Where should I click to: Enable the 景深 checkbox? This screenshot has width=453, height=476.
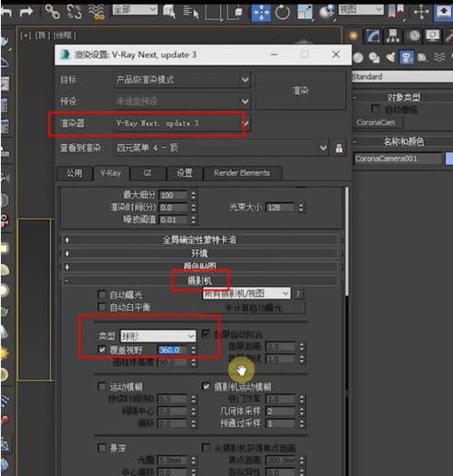(102, 448)
